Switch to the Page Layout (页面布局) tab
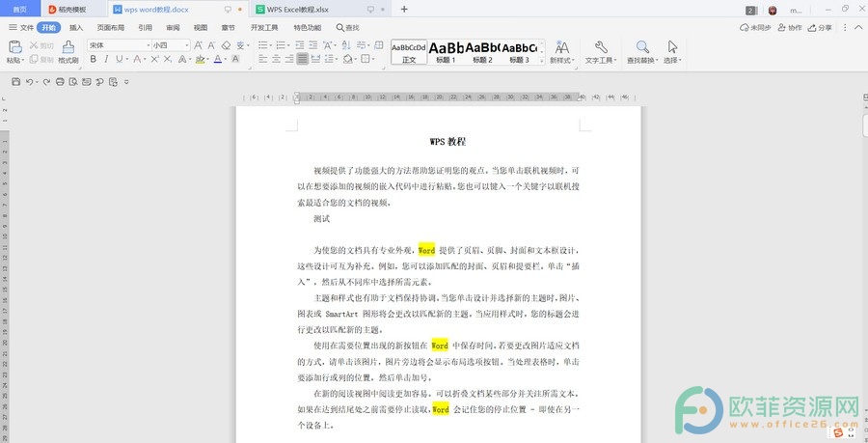The image size is (868, 443). [111, 28]
